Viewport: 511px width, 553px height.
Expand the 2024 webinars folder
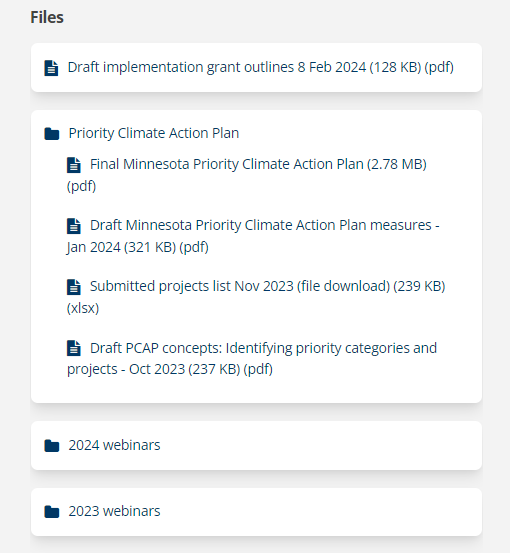click(x=114, y=445)
